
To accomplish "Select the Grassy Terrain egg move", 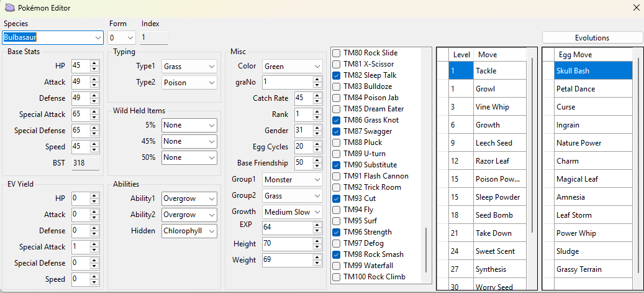I will tap(593, 269).
